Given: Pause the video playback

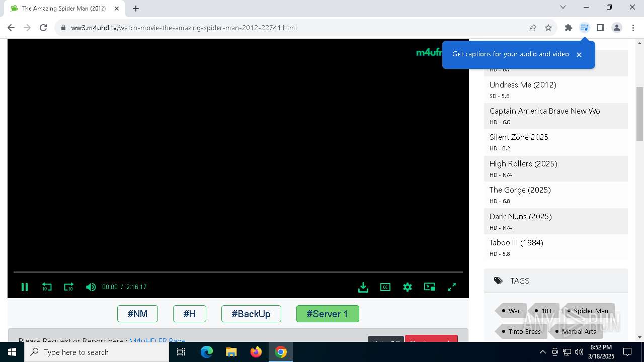Looking at the screenshot, I should coord(24,287).
